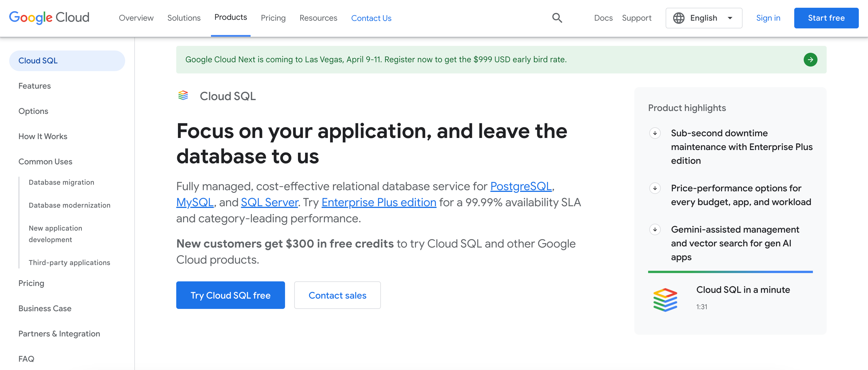The width and height of the screenshot is (868, 370).
Task: Click the Product highlights heading
Action: 687,108
